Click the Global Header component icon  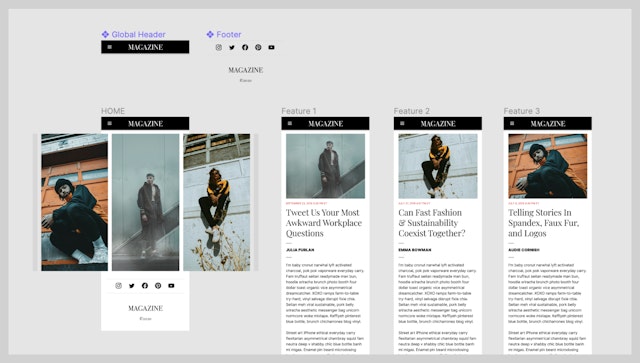pos(105,34)
